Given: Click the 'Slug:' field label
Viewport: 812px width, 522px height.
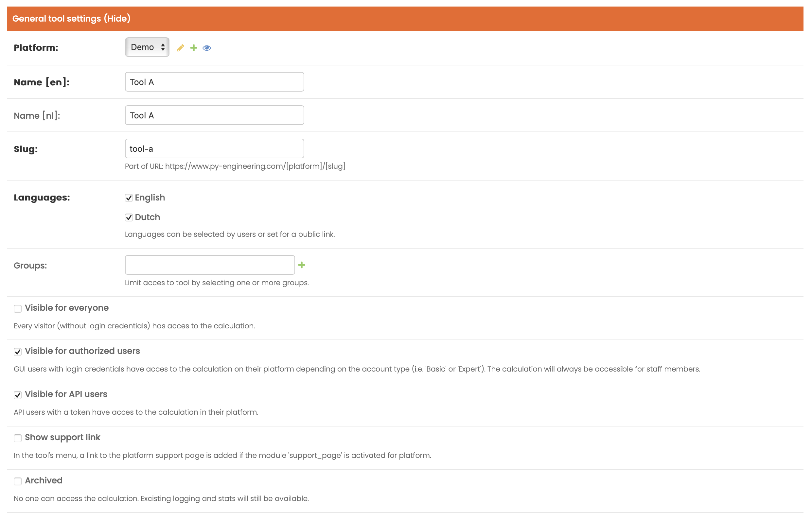Looking at the screenshot, I should coord(26,149).
